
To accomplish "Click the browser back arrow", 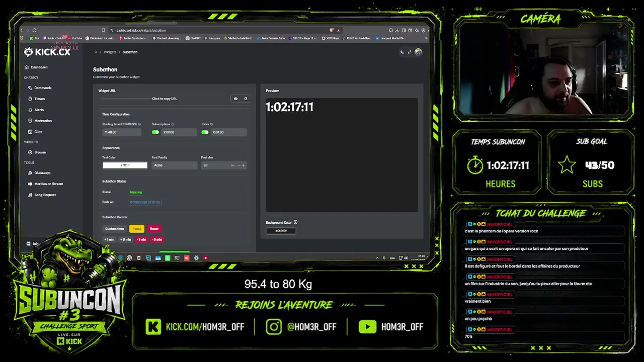I will pos(22,30).
